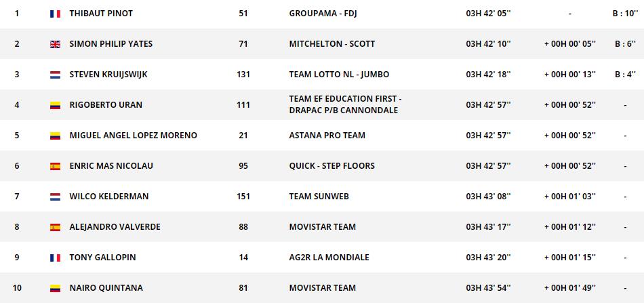The height and width of the screenshot is (303, 644).
Task: Click Thibaut Pinot's finish time 03H 42' 05''
Action: coord(488,14)
